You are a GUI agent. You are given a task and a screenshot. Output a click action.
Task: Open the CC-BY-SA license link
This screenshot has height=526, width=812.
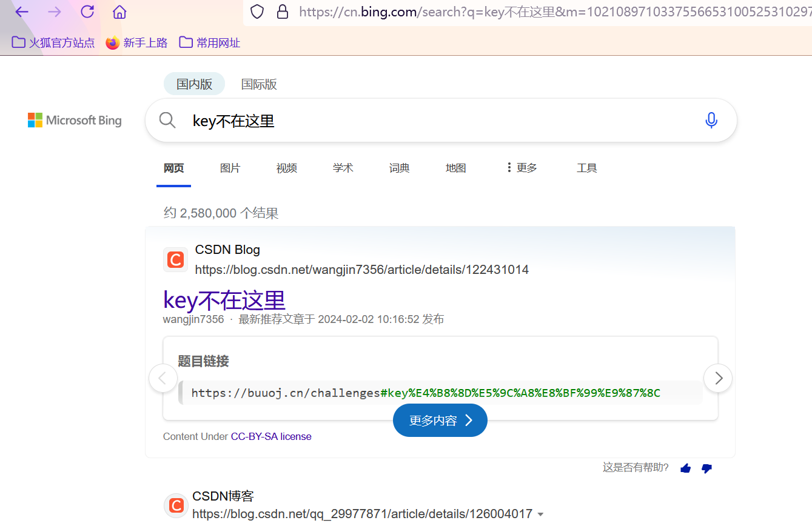point(271,436)
